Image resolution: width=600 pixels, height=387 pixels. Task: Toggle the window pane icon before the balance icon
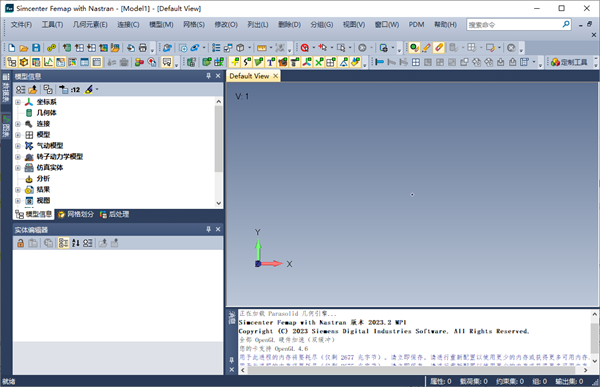pyautogui.click(x=96, y=62)
